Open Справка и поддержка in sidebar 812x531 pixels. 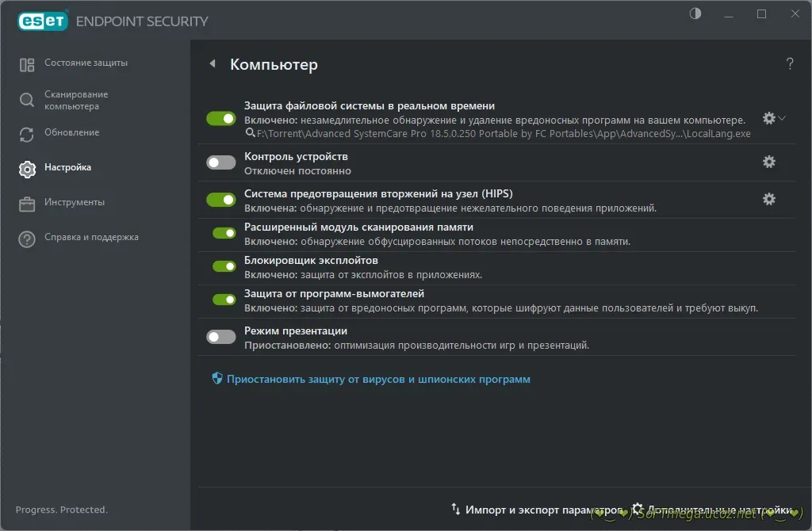(x=91, y=237)
